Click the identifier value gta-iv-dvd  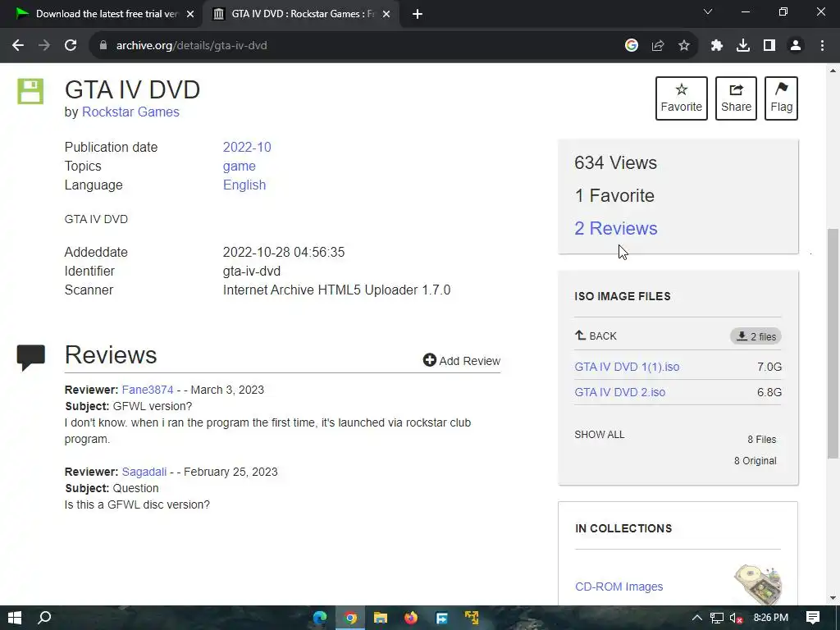252,271
